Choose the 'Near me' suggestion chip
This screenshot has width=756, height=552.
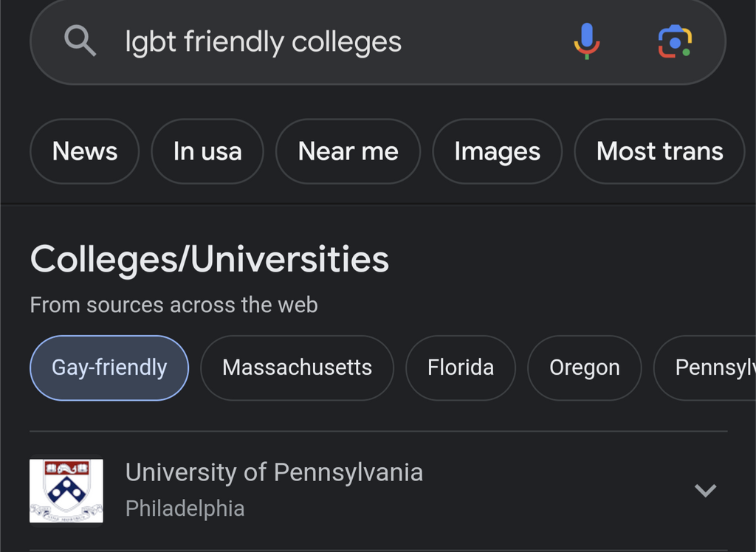348,151
